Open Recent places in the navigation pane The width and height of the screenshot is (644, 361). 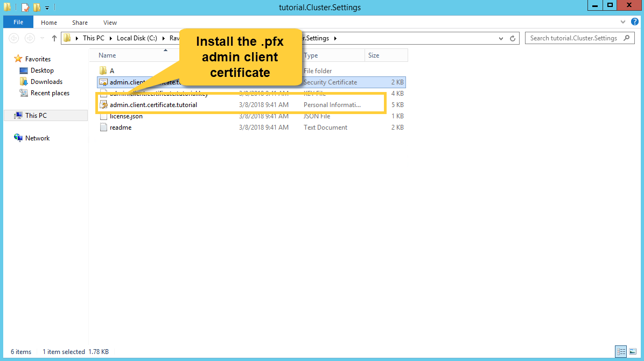tap(50, 93)
